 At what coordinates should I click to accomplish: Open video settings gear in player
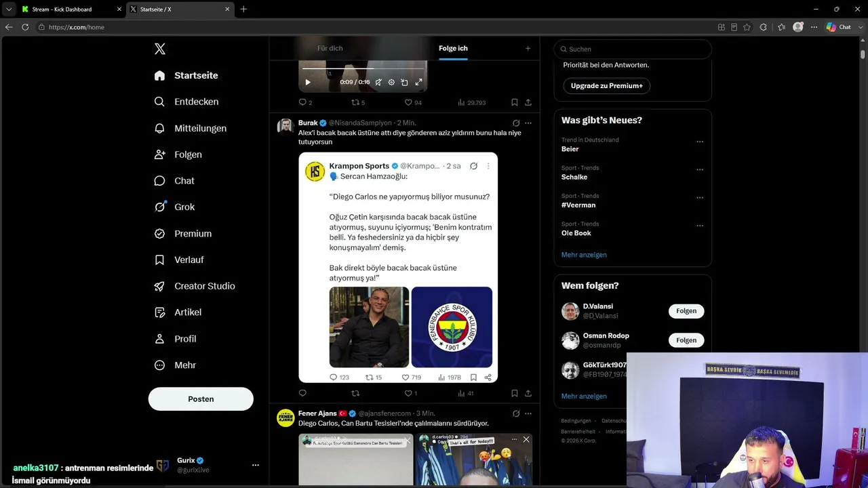coord(391,82)
